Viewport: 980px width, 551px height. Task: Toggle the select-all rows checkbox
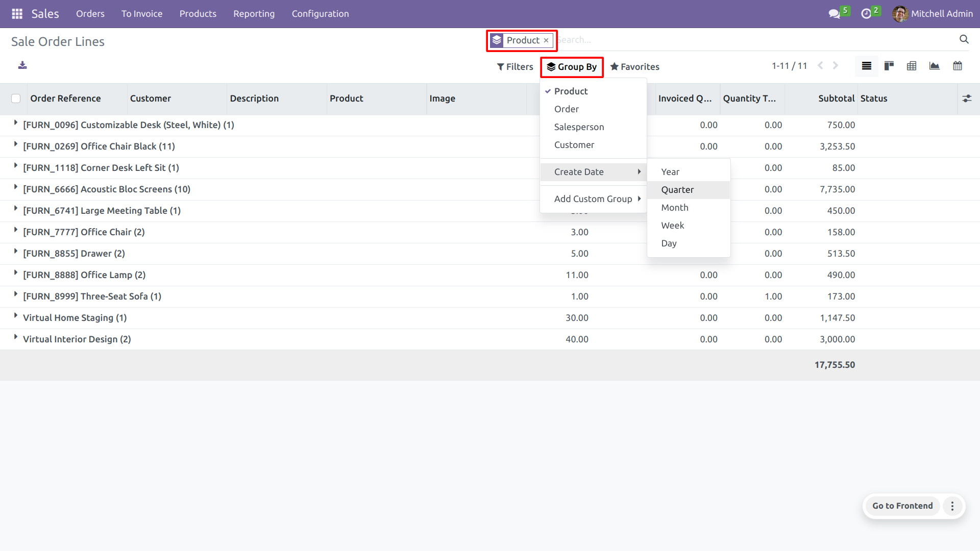(16, 98)
